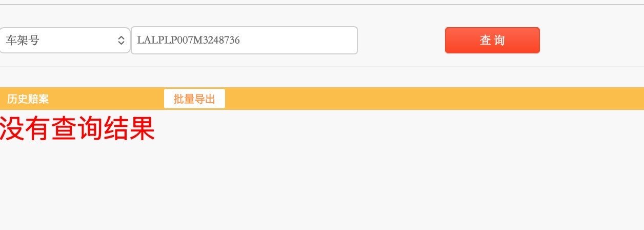Click the empty space between the input and 查询
This screenshot has width=644, height=230.
(401, 40)
